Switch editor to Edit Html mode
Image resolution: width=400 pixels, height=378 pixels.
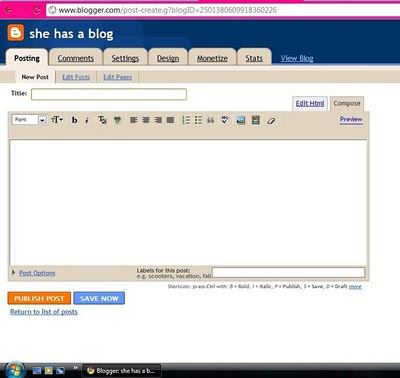[x=310, y=103]
